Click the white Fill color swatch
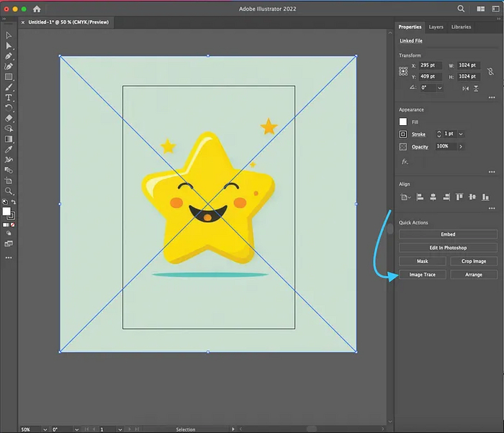Image resolution: width=504 pixels, height=433 pixels. 403,122
